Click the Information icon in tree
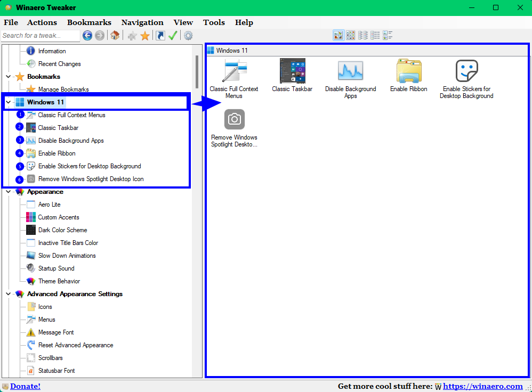Viewport: 532px width, 392px height. coord(31,51)
